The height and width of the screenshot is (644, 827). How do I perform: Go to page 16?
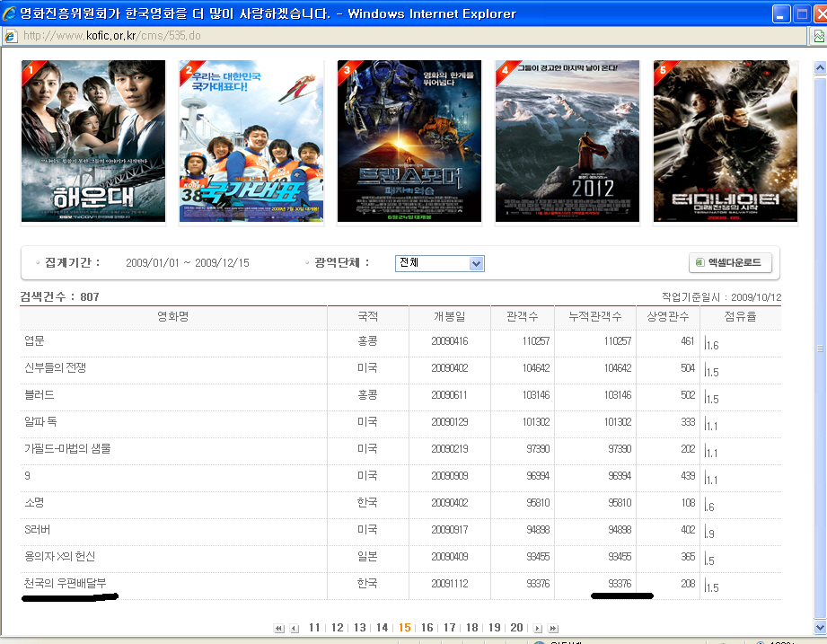point(427,628)
